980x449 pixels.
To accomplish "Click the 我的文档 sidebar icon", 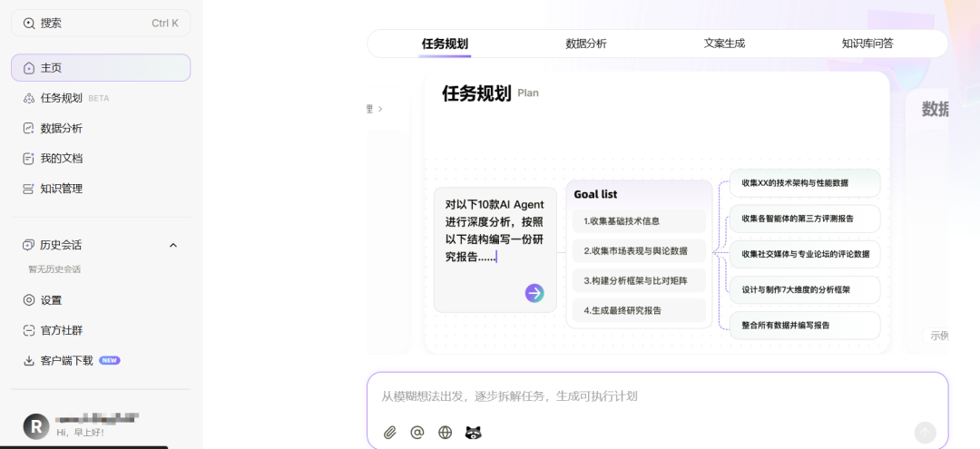I will click(29, 159).
